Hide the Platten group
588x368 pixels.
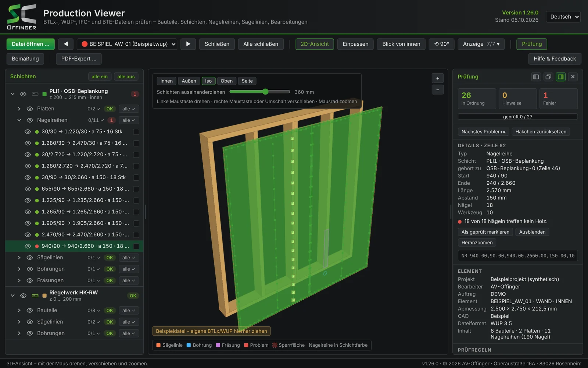coord(30,109)
